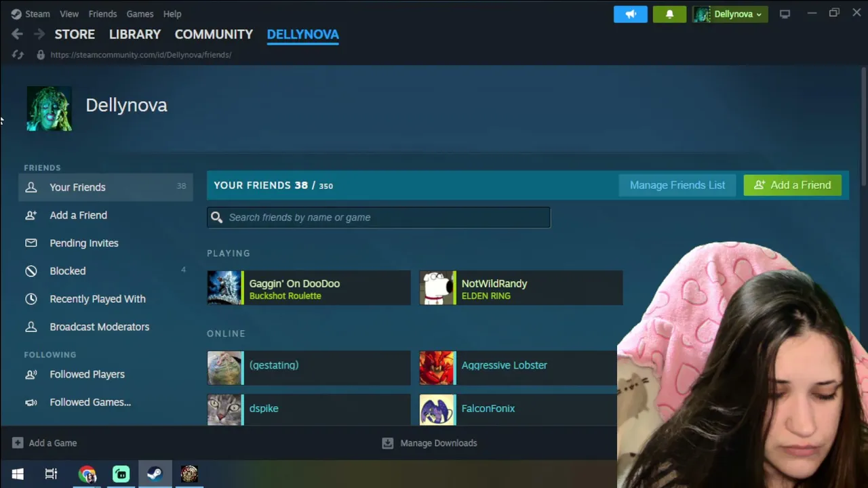Open the View menu
This screenshot has height=488, width=868.
point(69,14)
